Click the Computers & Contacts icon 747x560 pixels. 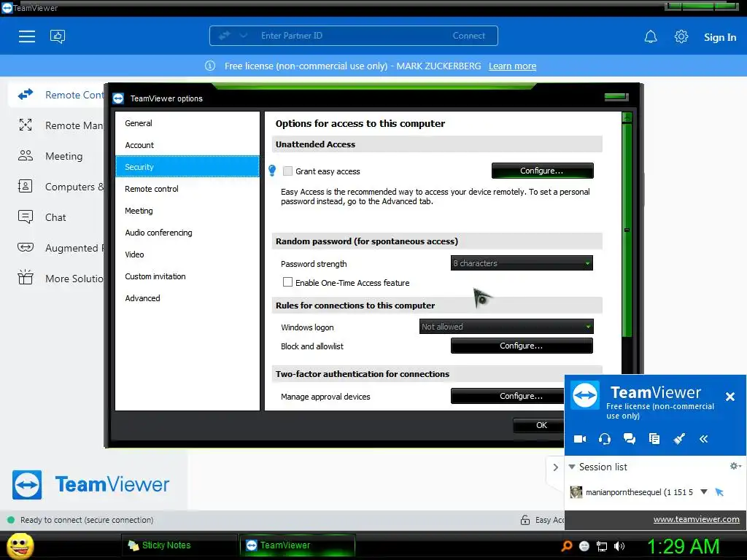[x=26, y=186]
